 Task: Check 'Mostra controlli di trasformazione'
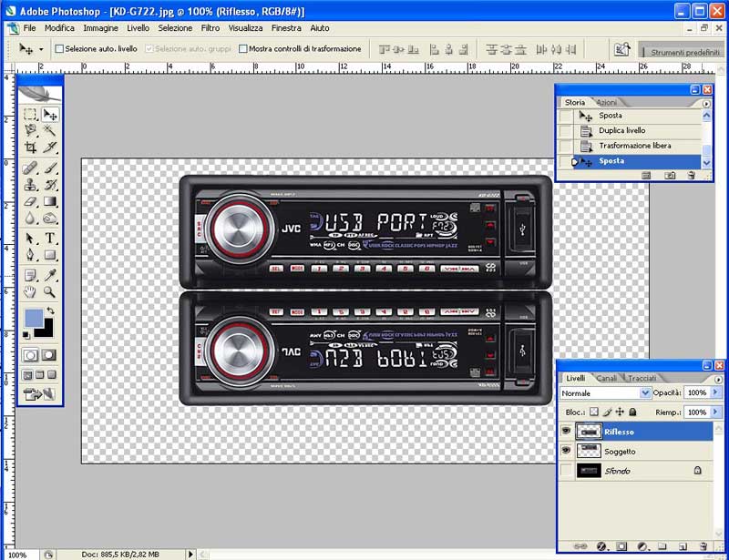[242, 49]
